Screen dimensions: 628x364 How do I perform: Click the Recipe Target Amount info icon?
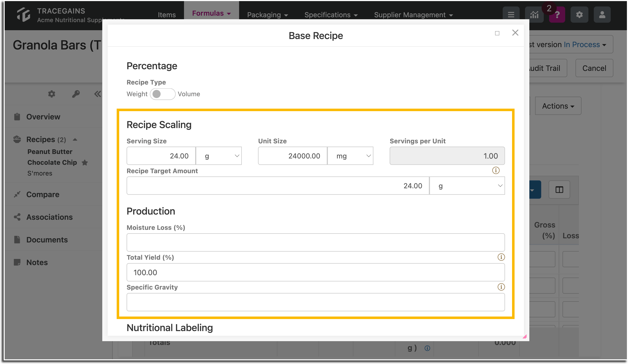click(496, 170)
